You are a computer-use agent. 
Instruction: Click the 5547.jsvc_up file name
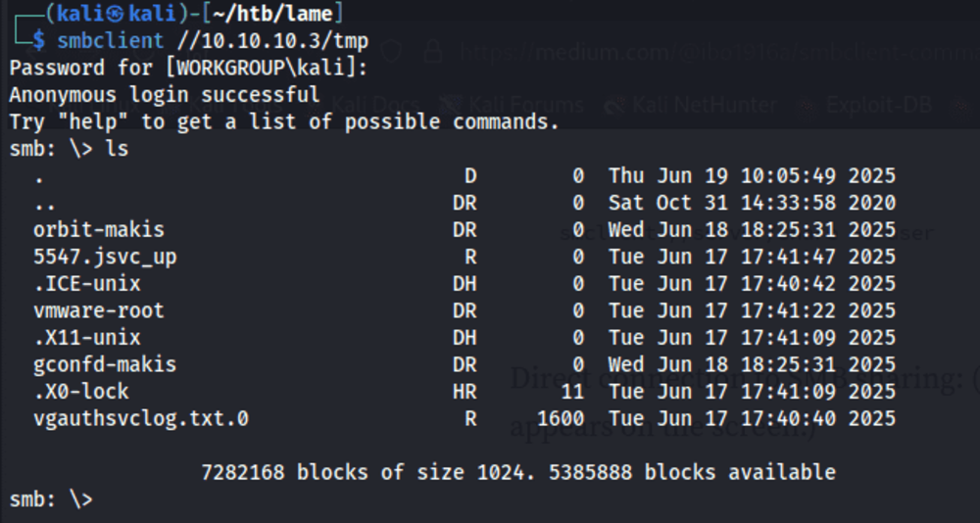coord(105,257)
